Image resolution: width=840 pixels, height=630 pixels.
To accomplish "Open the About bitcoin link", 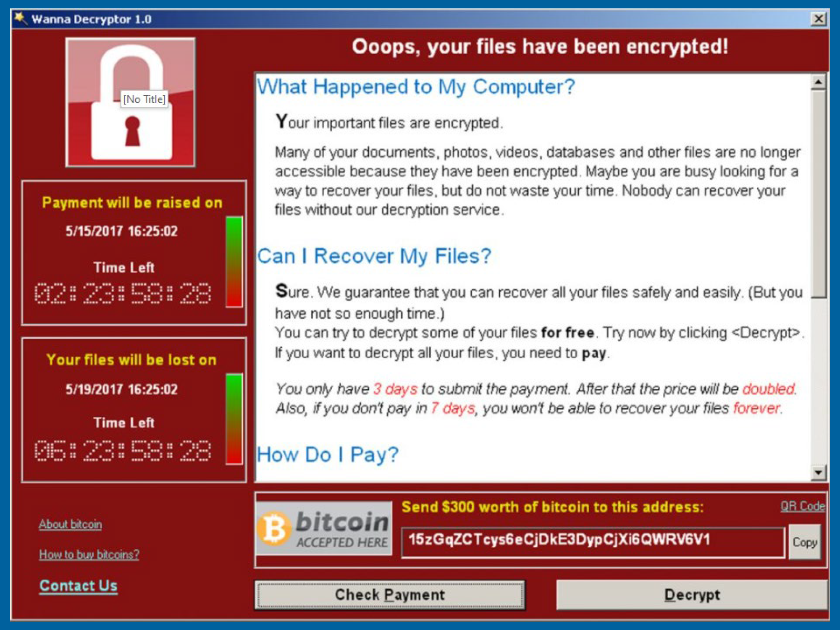I will [71, 524].
